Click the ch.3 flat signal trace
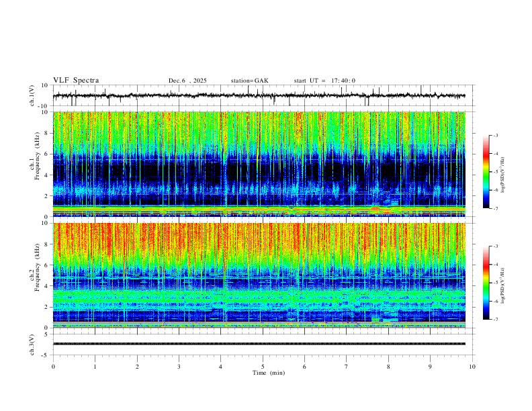 (x=259, y=344)
